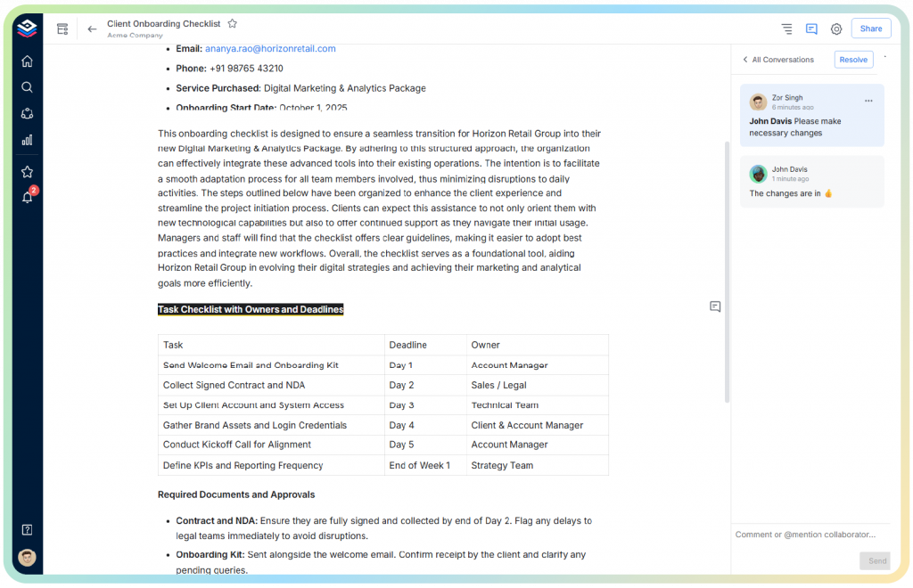The image size is (913, 588).
Task: Open Search from the sidebar
Action: click(x=27, y=87)
